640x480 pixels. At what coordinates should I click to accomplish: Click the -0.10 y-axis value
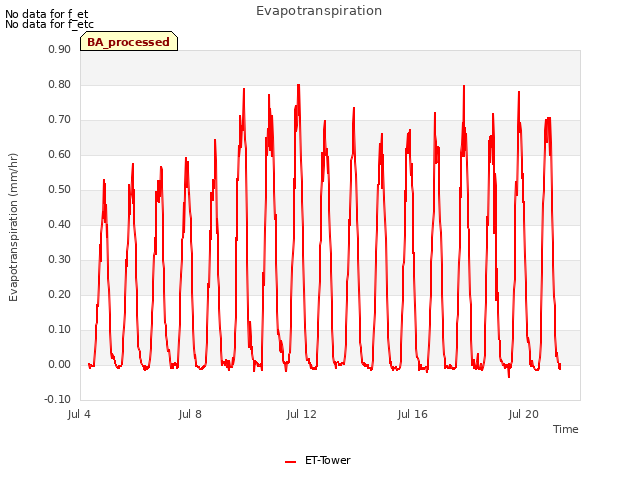click(57, 400)
